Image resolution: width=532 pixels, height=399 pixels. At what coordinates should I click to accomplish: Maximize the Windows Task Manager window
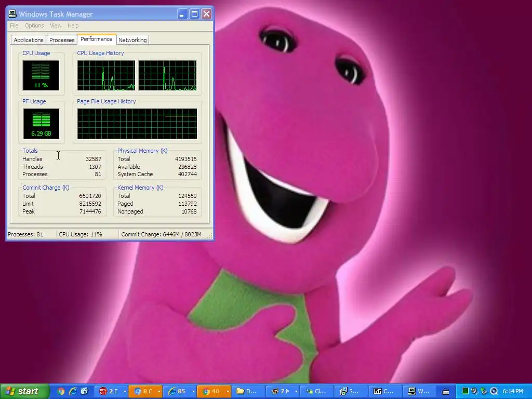click(194, 14)
